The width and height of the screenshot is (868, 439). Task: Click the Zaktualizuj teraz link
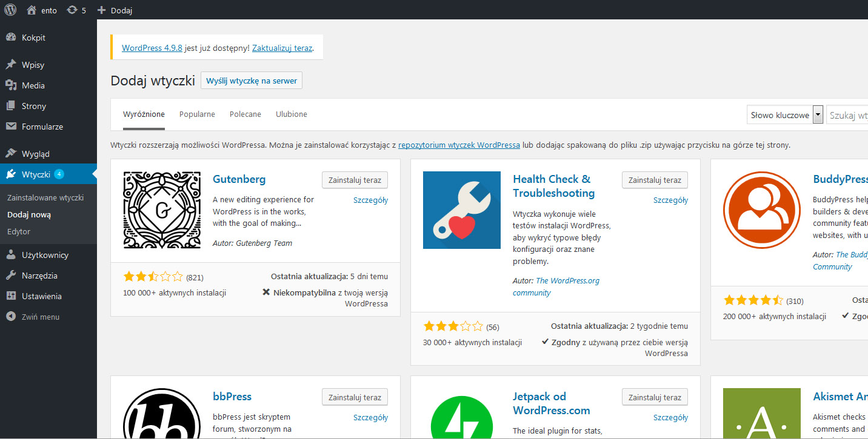click(x=282, y=48)
